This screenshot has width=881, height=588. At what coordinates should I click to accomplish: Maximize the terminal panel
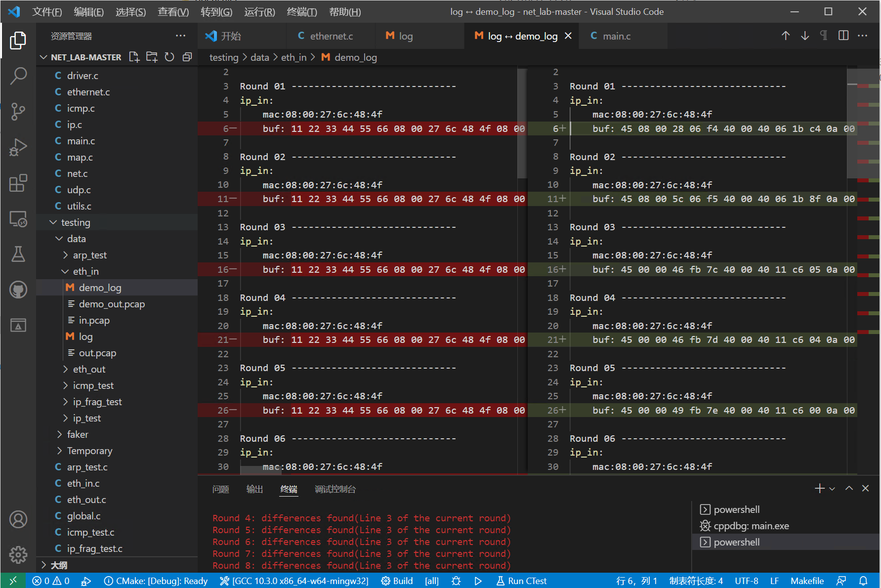coord(849,488)
